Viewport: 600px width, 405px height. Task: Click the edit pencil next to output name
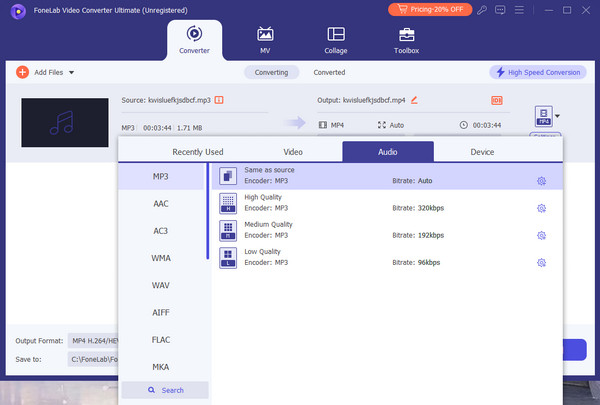414,100
